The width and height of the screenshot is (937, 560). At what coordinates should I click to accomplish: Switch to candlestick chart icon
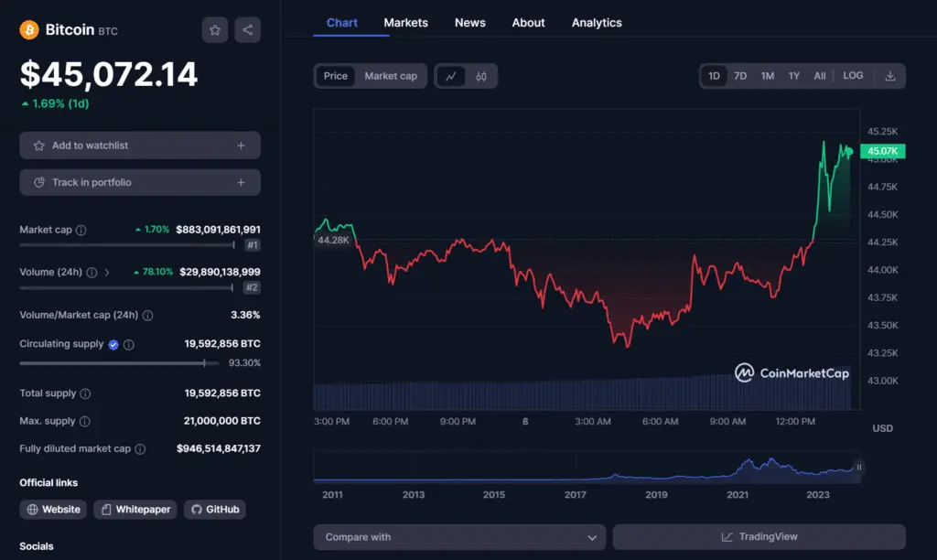(x=480, y=76)
